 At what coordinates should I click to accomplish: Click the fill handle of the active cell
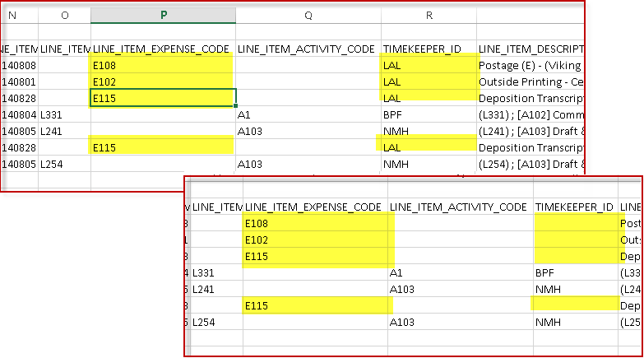click(x=236, y=106)
